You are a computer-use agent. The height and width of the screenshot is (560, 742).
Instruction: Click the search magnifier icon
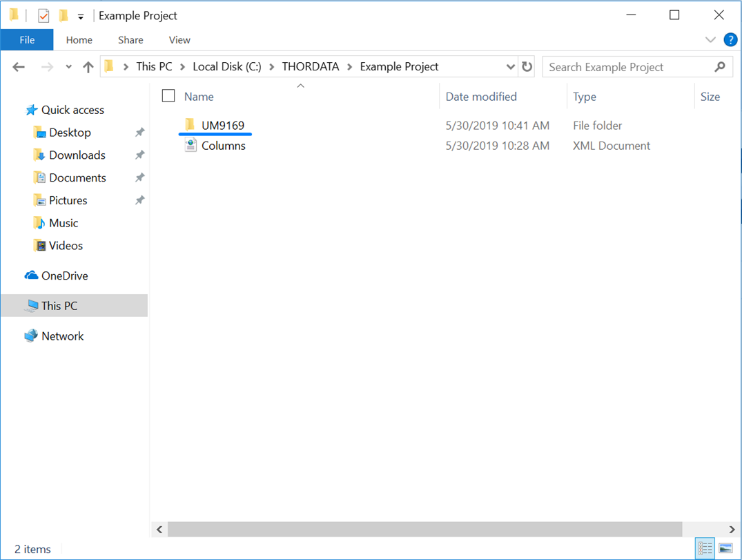pyautogui.click(x=720, y=67)
